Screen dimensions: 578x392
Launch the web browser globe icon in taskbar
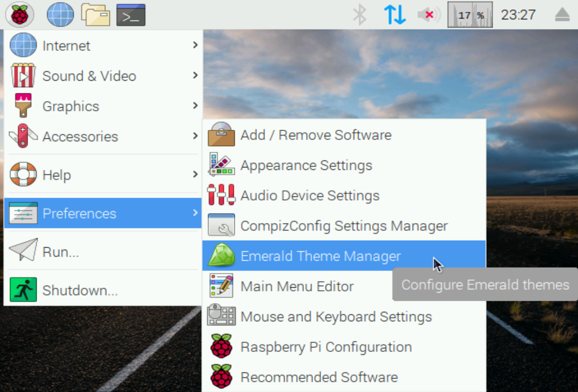click(60, 15)
